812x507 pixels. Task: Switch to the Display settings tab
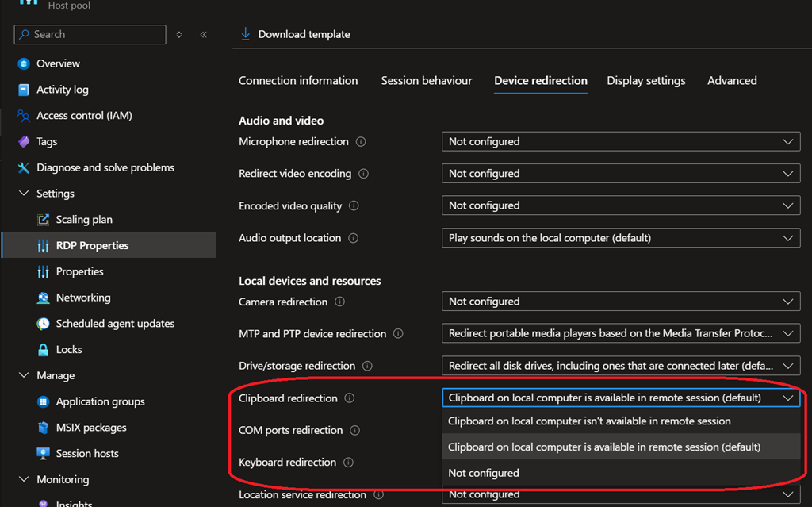(645, 81)
